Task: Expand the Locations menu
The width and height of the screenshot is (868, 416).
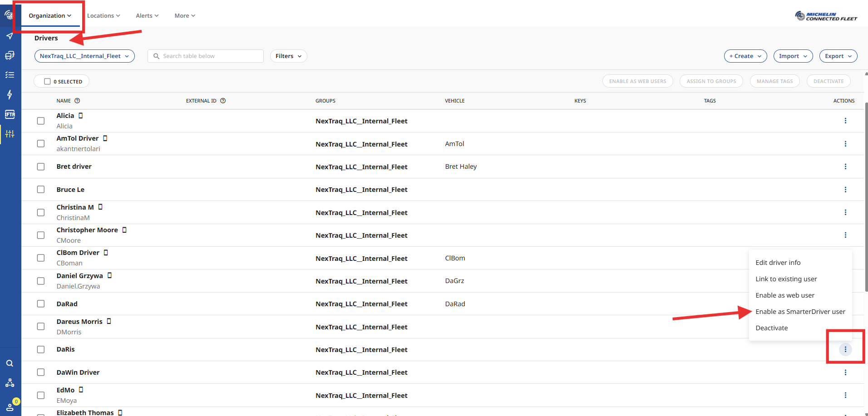Action: tap(104, 16)
